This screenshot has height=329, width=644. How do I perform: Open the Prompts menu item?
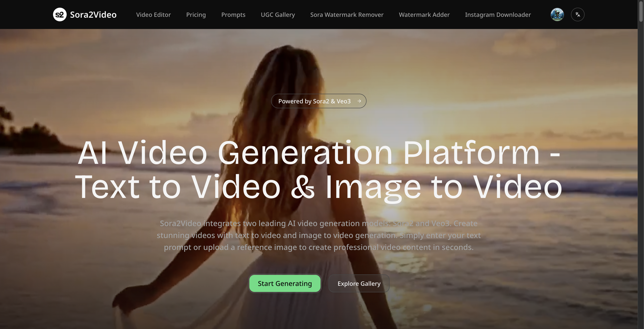pos(233,15)
